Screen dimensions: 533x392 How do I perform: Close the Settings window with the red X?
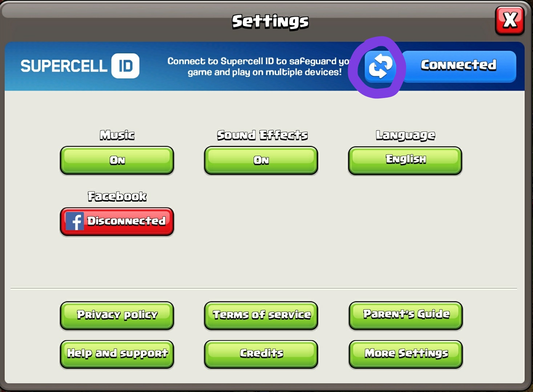[x=510, y=21]
